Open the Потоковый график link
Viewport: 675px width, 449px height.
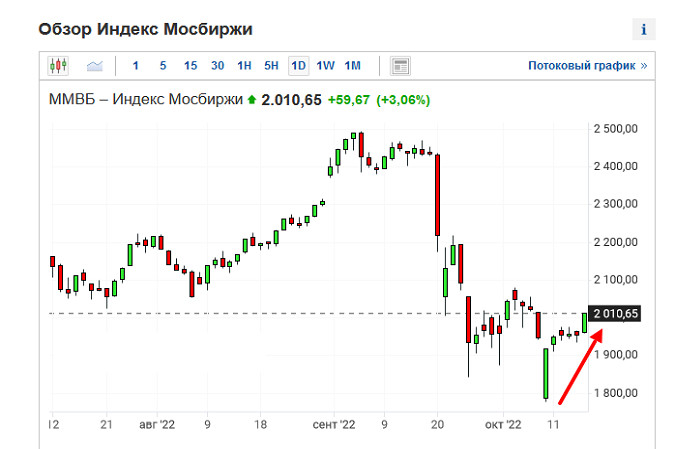(588, 65)
